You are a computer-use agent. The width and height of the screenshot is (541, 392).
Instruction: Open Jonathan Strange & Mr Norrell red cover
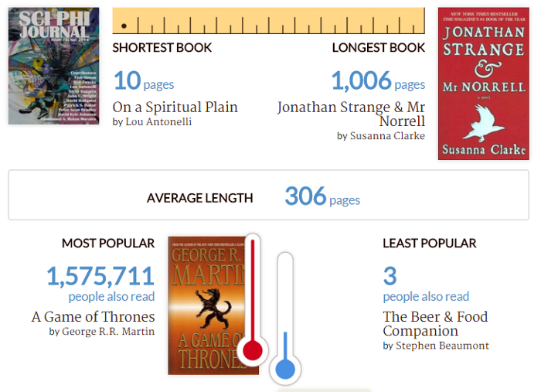click(483, 84)
